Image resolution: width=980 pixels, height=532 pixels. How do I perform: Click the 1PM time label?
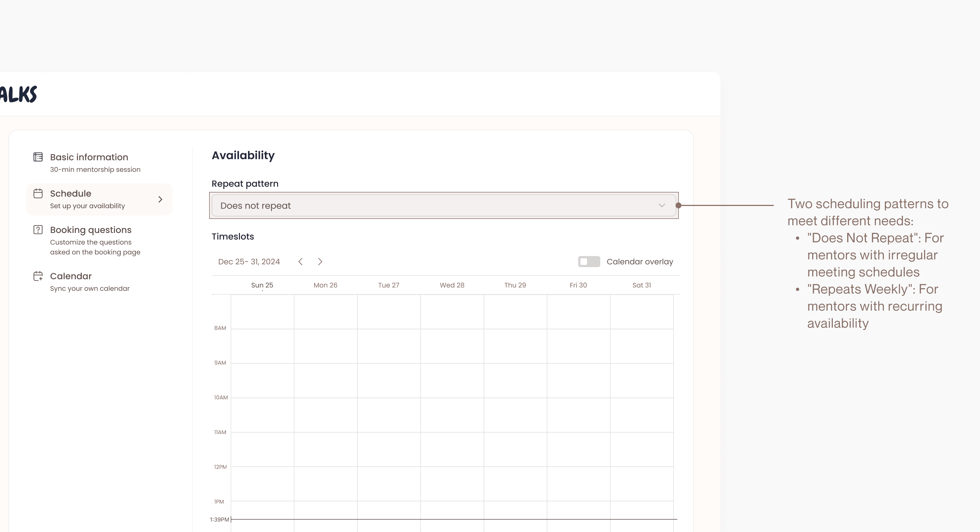219,502
